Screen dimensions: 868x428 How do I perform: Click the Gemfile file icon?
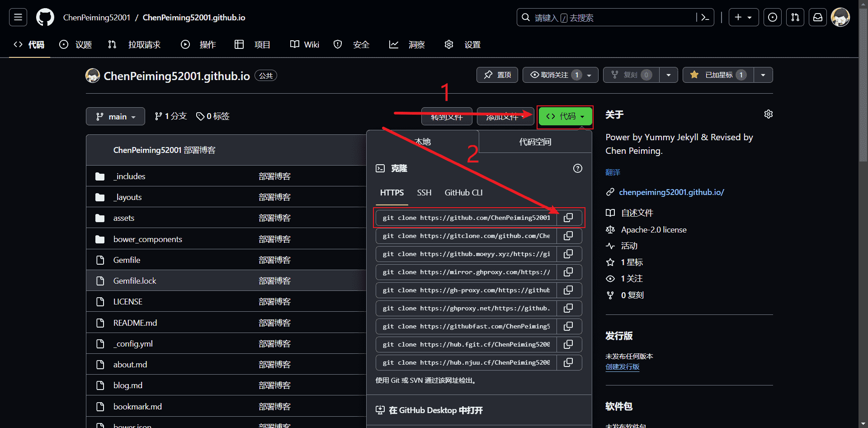click(x=100, y=260)
